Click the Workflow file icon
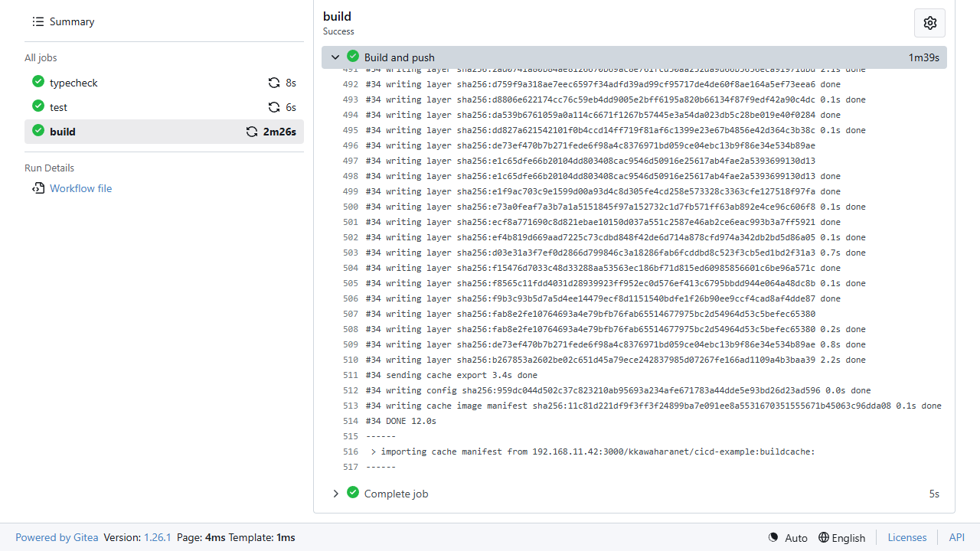The image size is (980, 551). [38, 188]
